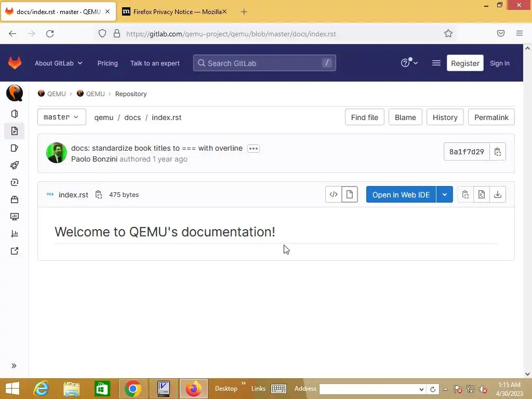The image size is (532, 399).
Task: Display rendered file view
Action: (350, 194)
